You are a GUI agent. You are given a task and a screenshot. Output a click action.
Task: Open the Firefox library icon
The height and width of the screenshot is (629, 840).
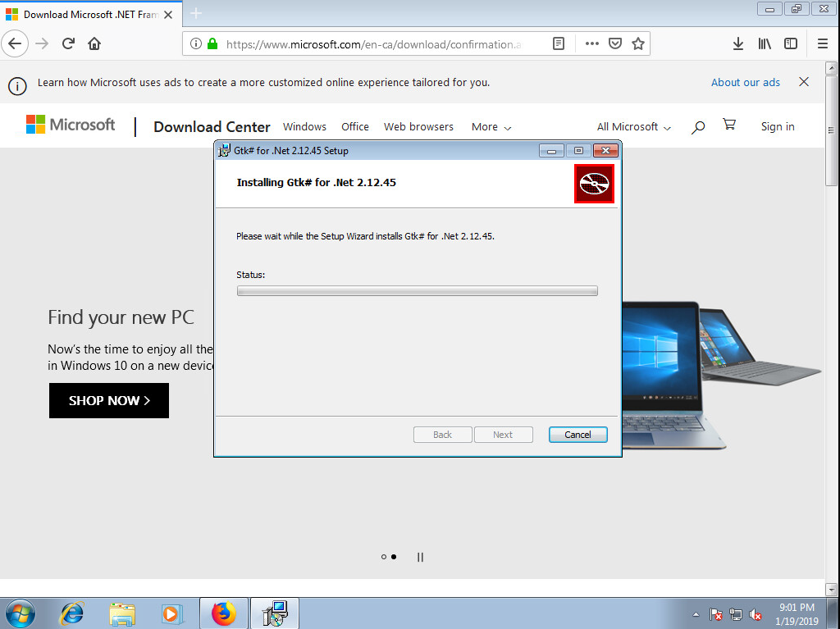[765, 43]
